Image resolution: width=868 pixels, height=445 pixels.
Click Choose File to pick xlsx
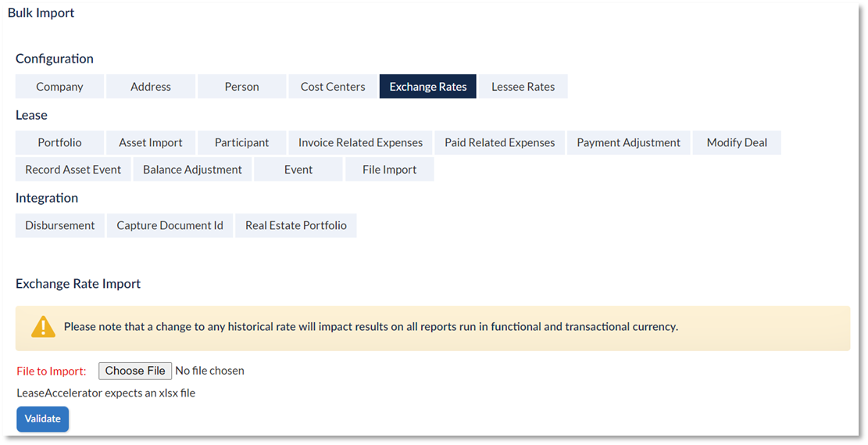135,371
